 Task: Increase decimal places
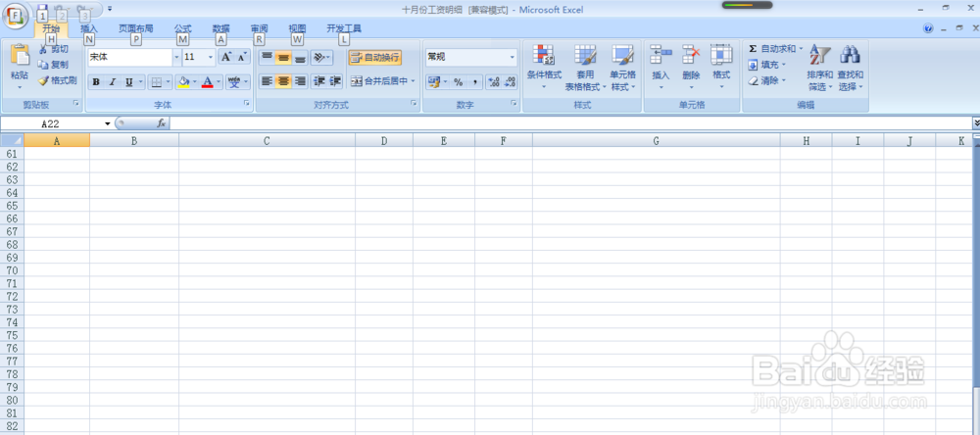[494, 82]
